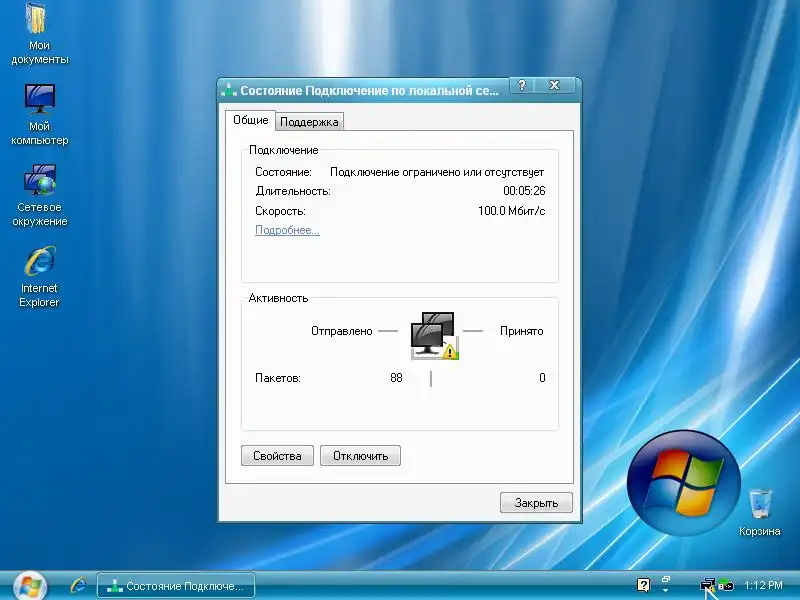Click the 1:12 PM clock
Image resolution: width=800 pixels, height=600 pixels.
[763, 585]
